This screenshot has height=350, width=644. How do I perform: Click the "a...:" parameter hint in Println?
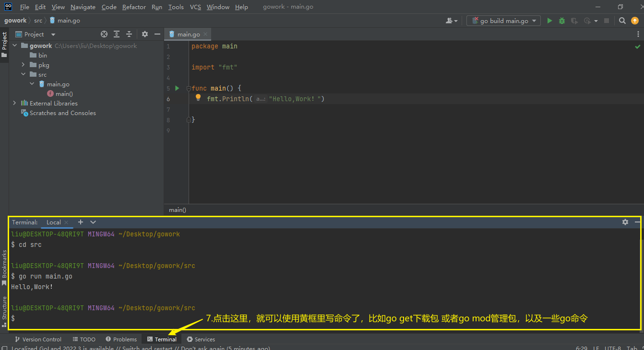[261, 99]
